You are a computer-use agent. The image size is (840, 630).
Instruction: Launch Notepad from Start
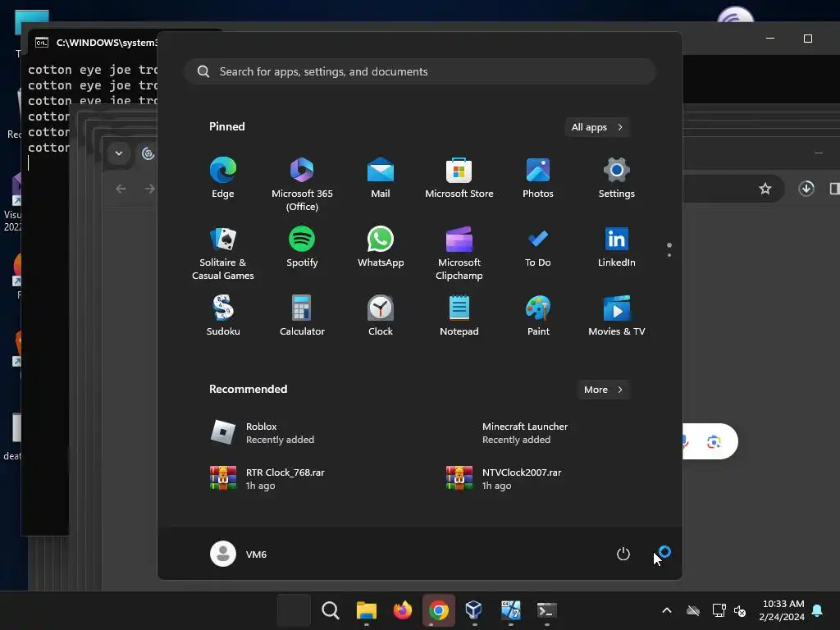(459, 316)
